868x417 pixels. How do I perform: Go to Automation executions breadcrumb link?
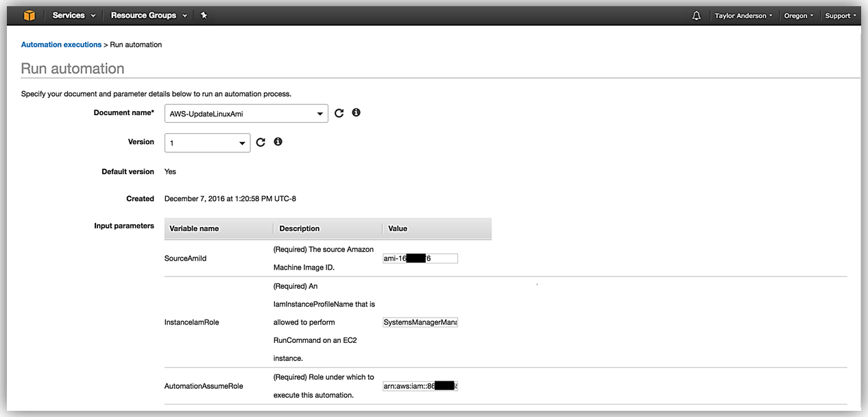[x=61, y=45]
